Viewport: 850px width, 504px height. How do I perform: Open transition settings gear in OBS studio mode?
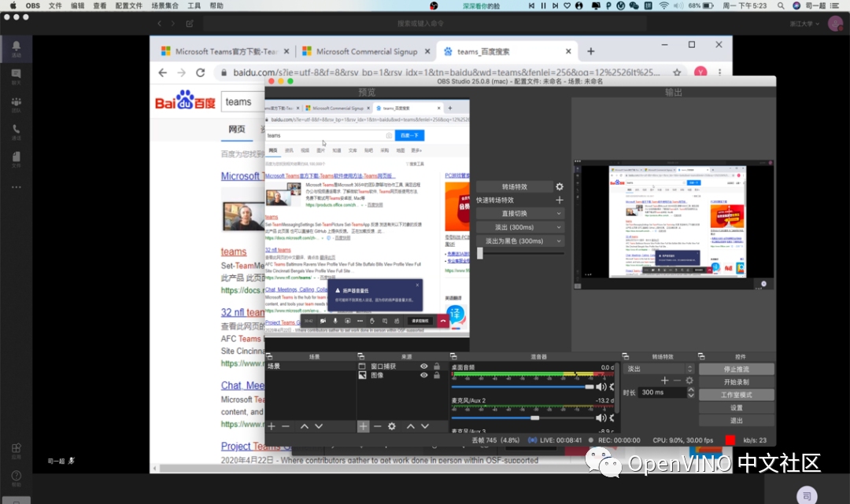tap(560, 187)
